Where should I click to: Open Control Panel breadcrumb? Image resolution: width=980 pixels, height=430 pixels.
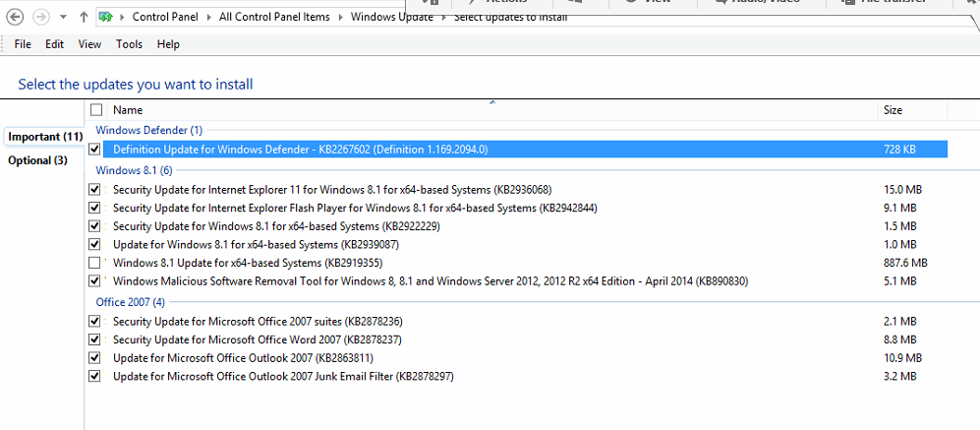[x=165, y=17]
